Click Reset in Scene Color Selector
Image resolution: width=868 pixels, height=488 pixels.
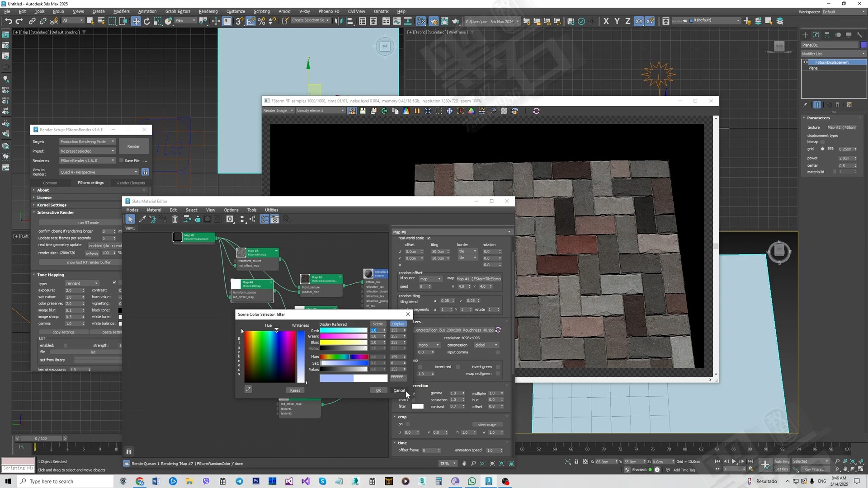295,390
